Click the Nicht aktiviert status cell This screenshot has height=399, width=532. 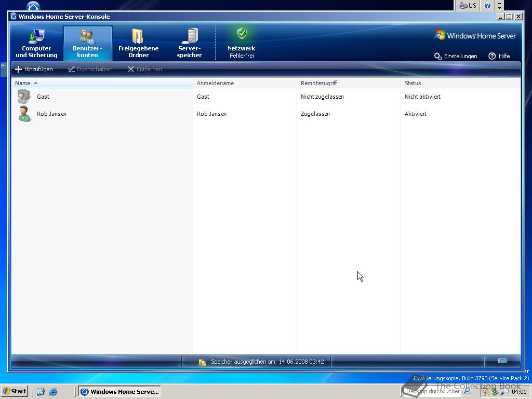coord(422,97)
